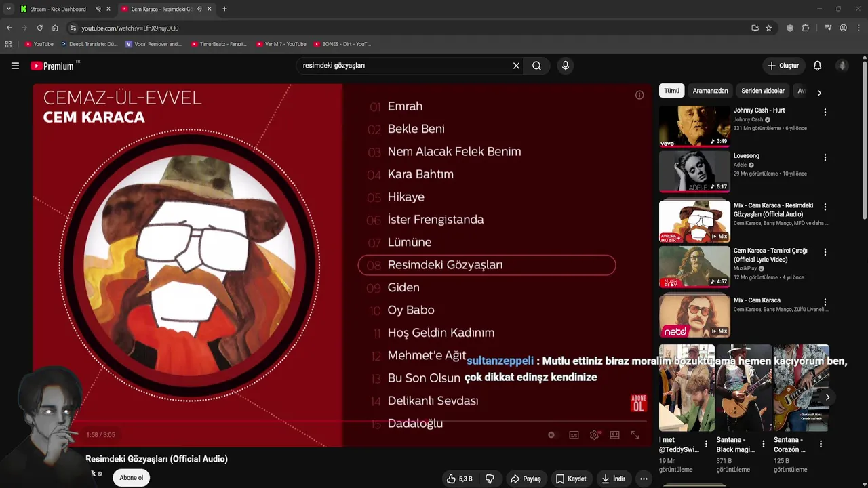Subscribe with the Abone ol button

click(132, 478)
